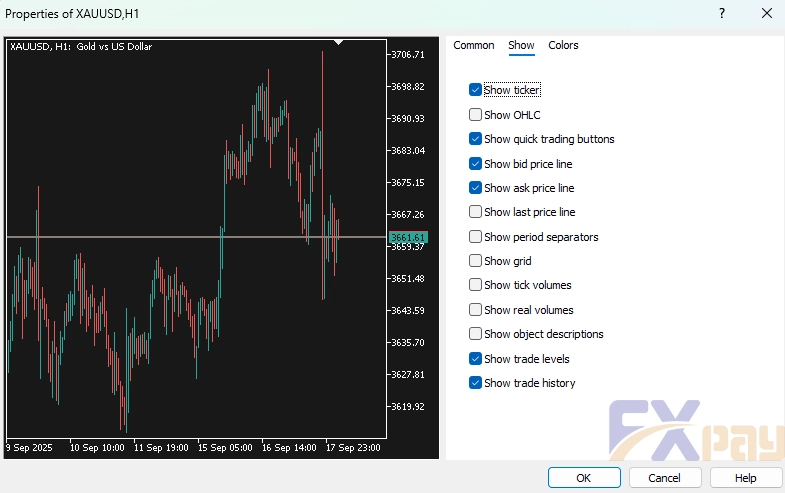Image resolution: width=785 pixels, height=493 pixels.
Task: Turn off Show bid price line
Action: coord(476,164)
